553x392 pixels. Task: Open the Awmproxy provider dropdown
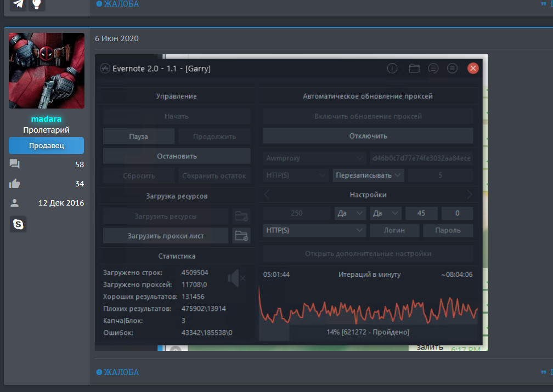314,158
